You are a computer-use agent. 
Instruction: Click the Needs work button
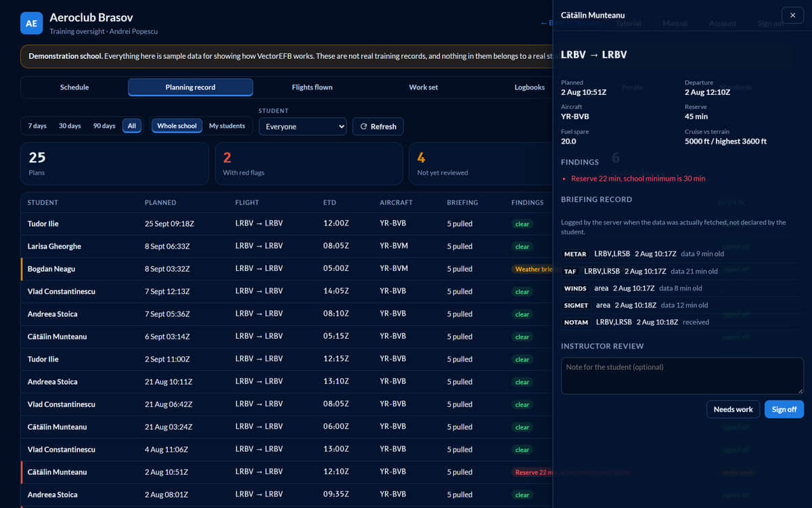pyautogui.click(x=733, y=409)
